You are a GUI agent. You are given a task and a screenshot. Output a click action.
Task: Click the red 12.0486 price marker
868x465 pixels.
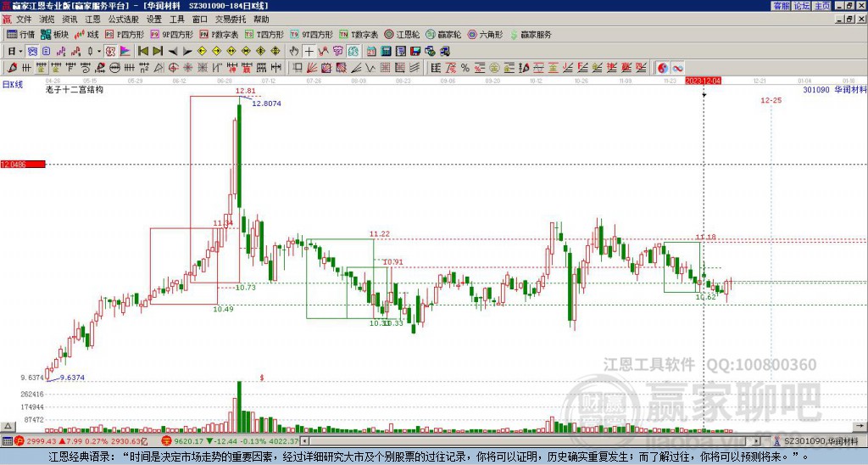23,165
